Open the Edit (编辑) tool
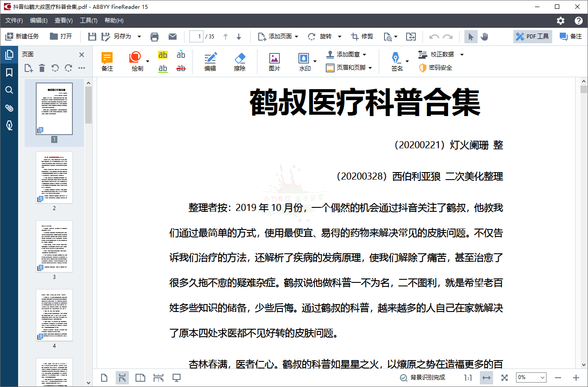 pyautogui.click(x=210, y=62)
